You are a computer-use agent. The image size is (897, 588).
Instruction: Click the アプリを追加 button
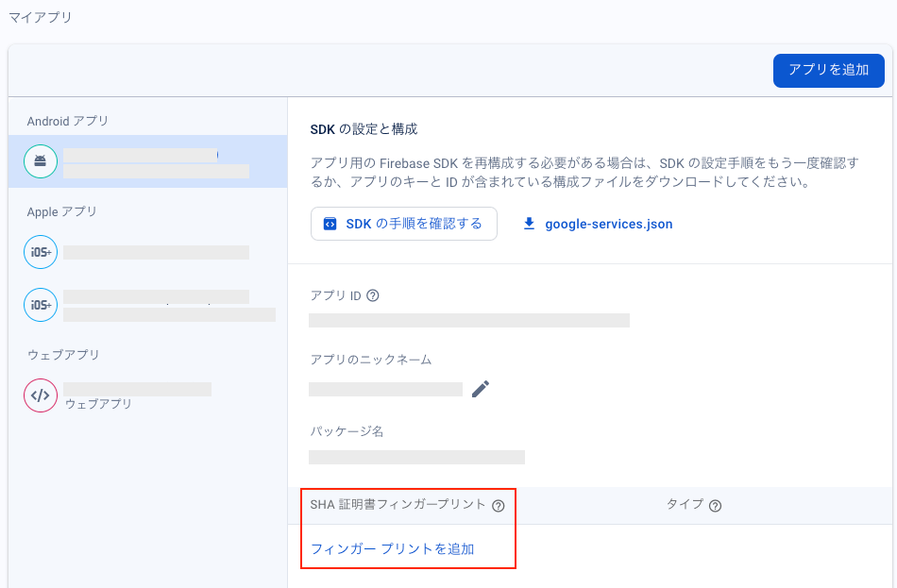pyautogui.click(x=828, y=71)
